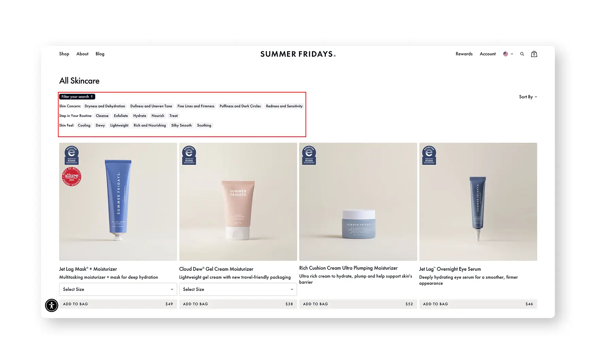Image resolution: width=596 pixels, height=364 pixels.
Task: Open Select Size for Cloud Dew Moisturizer
Action: [x=238, y=289]
